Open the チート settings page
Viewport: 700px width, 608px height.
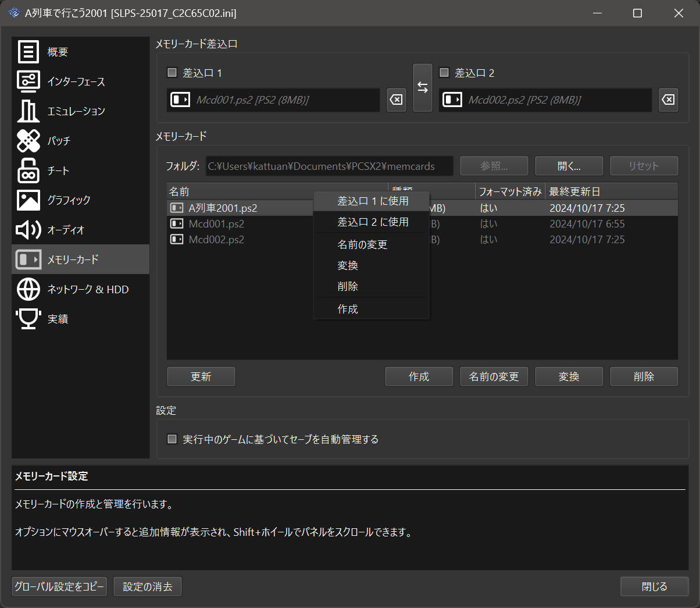(x=80, y=170)
